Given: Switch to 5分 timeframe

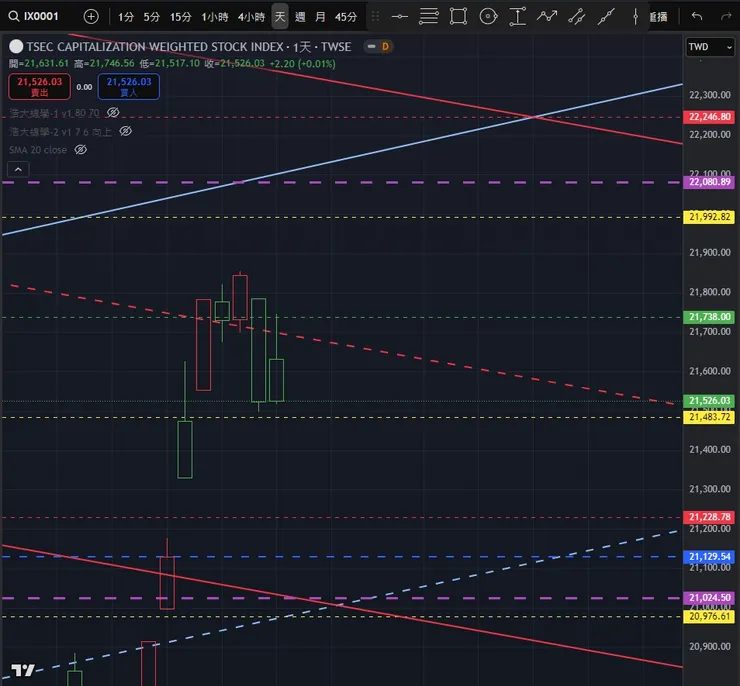Looking at the screenshot, I should click(x=151, y=17).
